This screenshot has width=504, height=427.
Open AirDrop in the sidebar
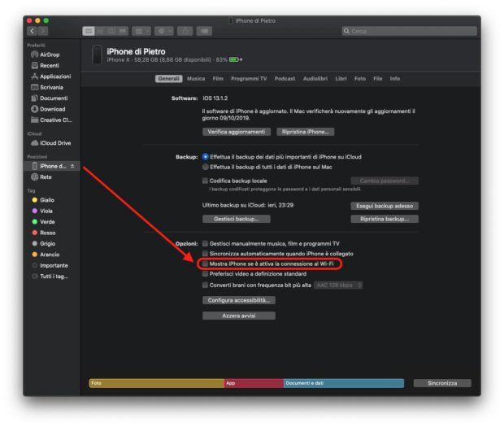point(51,54)
